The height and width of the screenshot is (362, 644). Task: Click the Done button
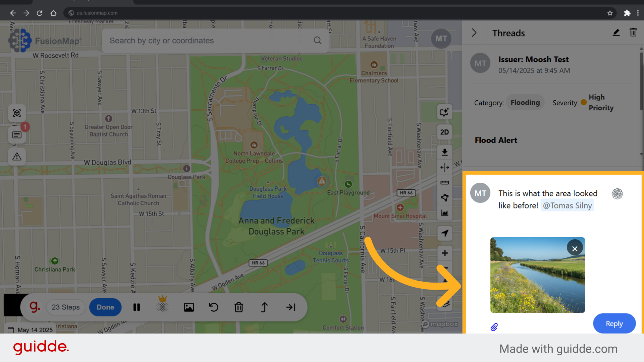105,307
